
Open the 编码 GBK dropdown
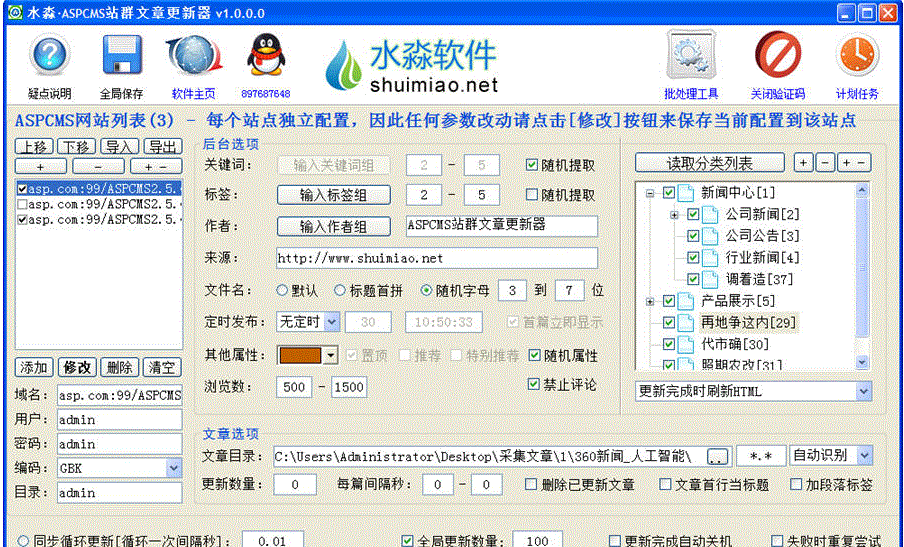coord(174,468)
